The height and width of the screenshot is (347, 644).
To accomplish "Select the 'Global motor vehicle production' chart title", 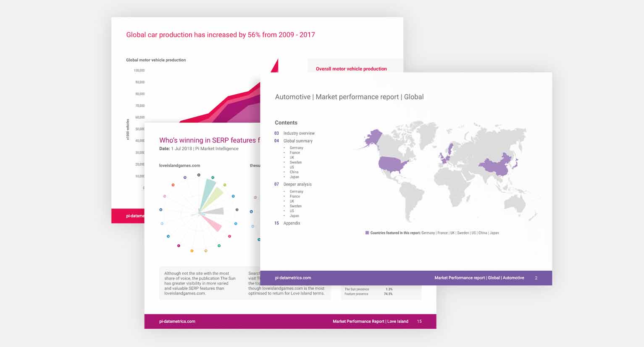I will tap(156, 60).
